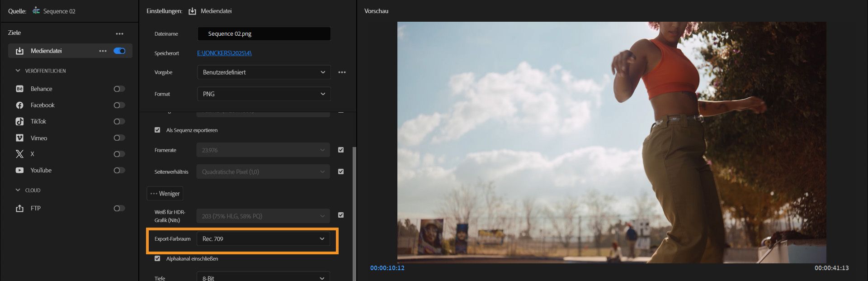Uncheck Als Sequenz exportieren
This screenshot has width=868, height=281.
pos(157,130)
